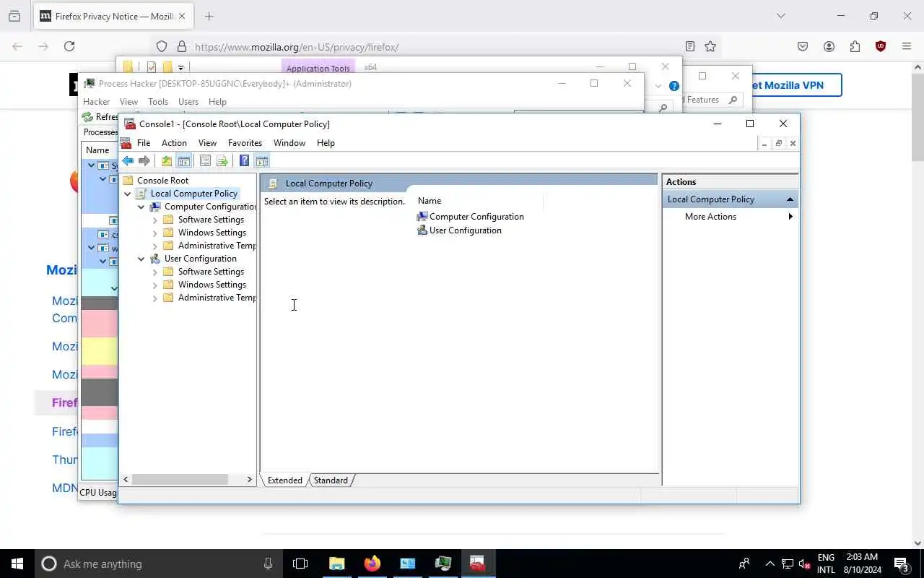Screen dimensions: 924x578
Task: Open Hacker menu in Process Hacker
Action: click(x=96, y=102)
